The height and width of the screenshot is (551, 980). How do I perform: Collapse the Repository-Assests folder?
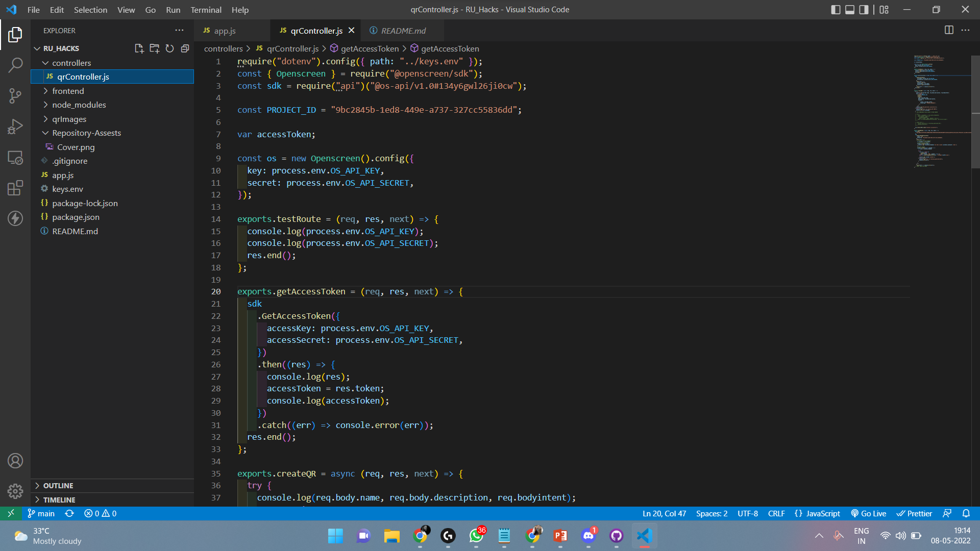pos(86,133)
